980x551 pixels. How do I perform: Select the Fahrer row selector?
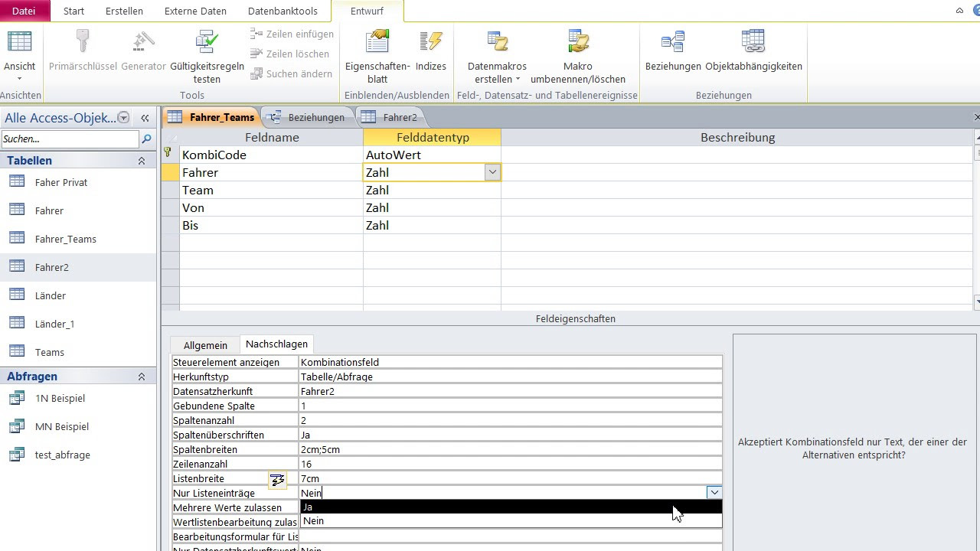pos(170,172)
